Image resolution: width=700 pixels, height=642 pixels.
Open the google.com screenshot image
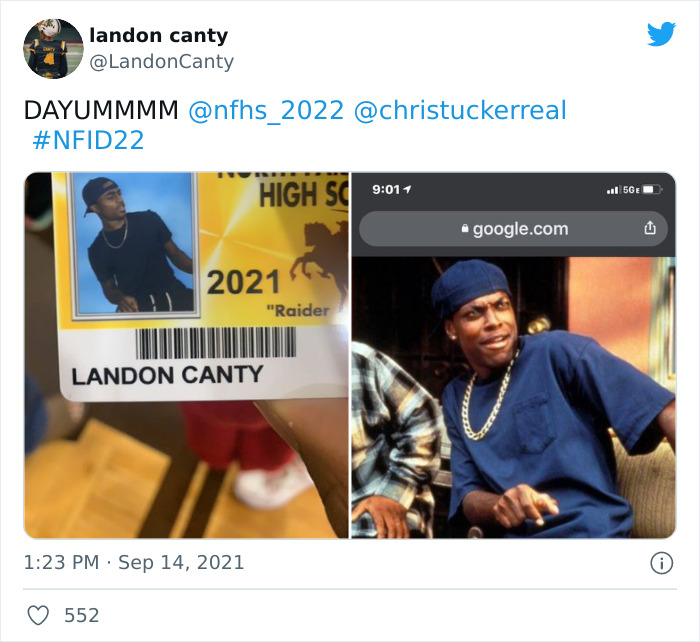pyautogui.click(x=513, y=355)
